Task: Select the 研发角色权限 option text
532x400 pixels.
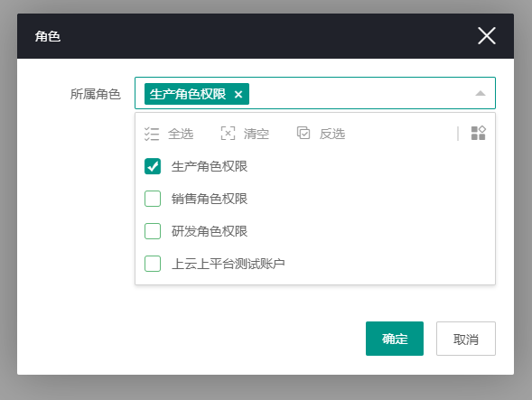Action: pos(210,231)
